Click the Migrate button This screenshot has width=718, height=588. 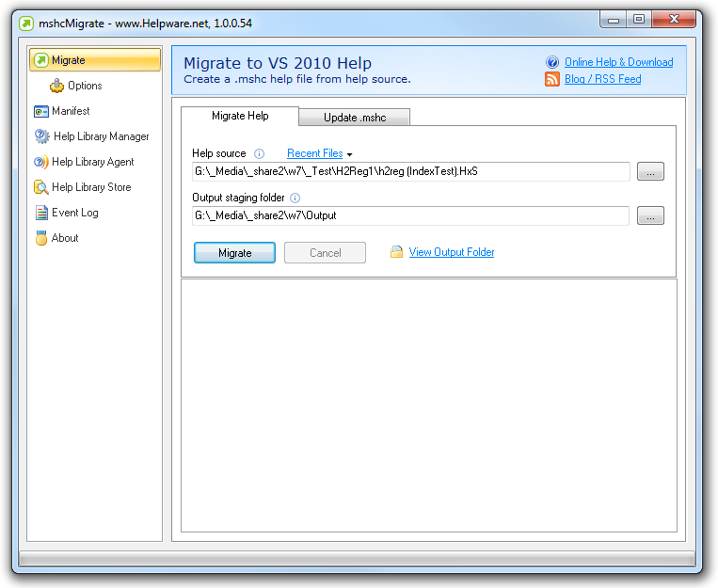(234, 253)
